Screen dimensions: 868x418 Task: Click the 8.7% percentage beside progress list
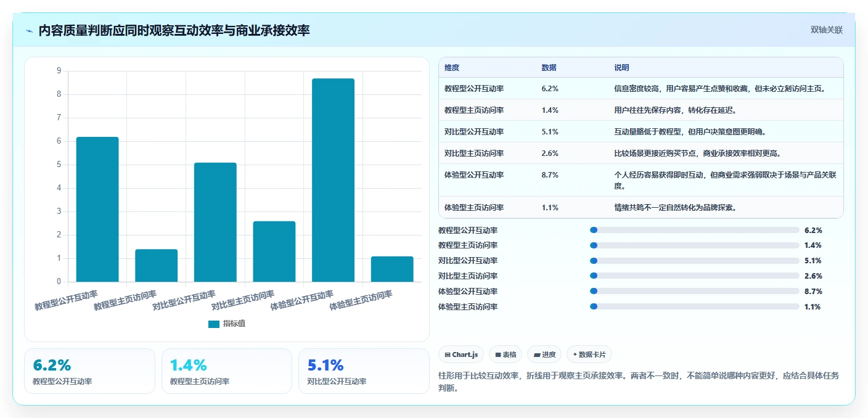813,291
